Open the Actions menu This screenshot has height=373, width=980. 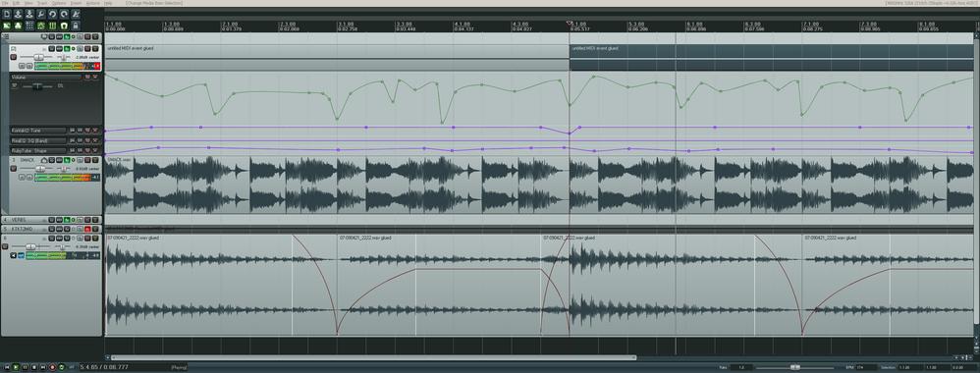(x=92, y=3)
